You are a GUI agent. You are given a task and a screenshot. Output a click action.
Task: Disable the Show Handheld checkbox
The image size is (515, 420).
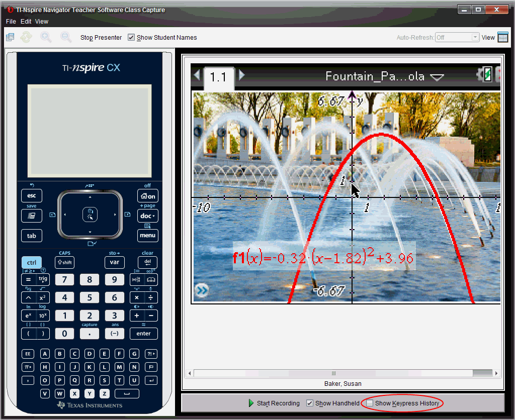310,403
